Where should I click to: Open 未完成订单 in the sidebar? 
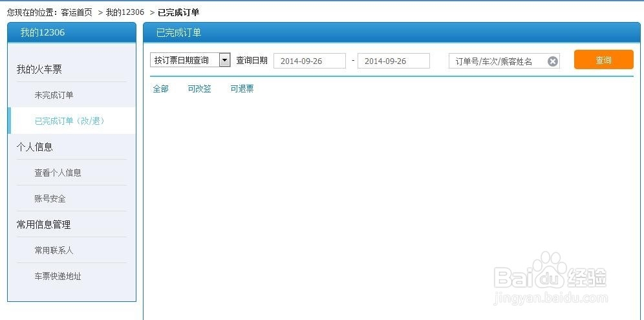(54, 95)
